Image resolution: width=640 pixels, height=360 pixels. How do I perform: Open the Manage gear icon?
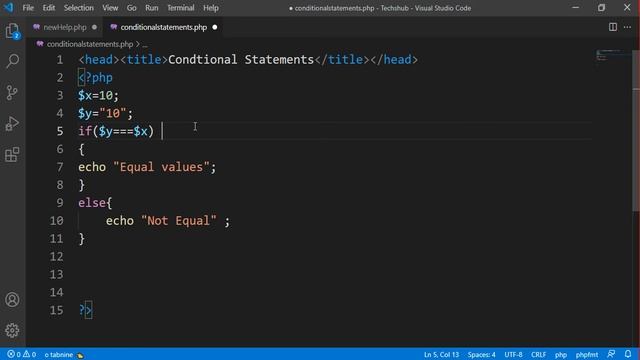pos(12,330)
